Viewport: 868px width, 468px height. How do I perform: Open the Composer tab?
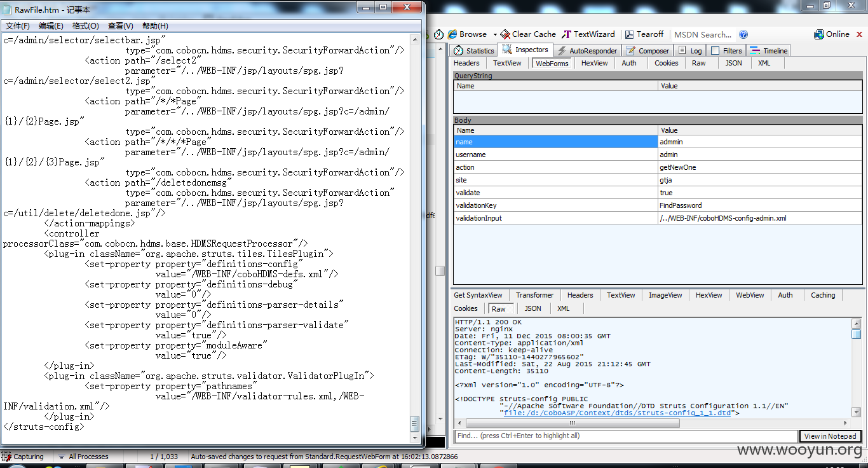[648, 51]
